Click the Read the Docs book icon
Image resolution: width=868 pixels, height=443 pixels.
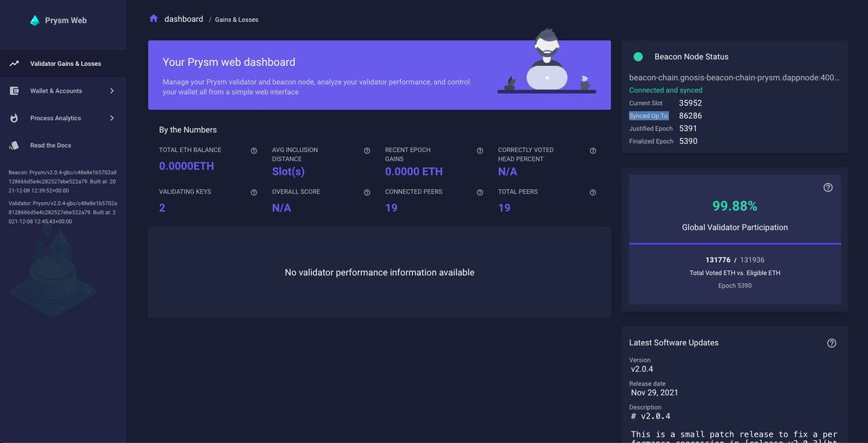tap(14, 145)
